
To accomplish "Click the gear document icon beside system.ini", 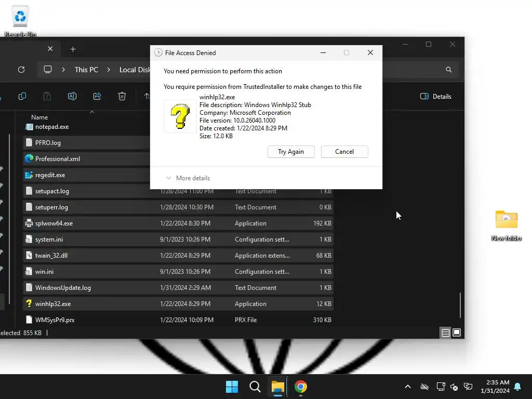I will coord(29,239).
